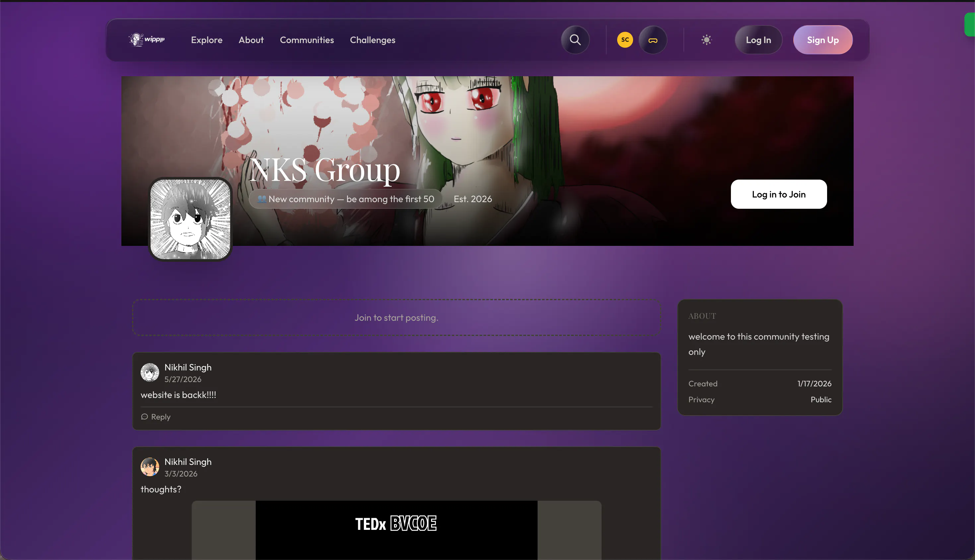Click the Log In button
This screenshot has height=560, width=975.
(x=758, y=40)
